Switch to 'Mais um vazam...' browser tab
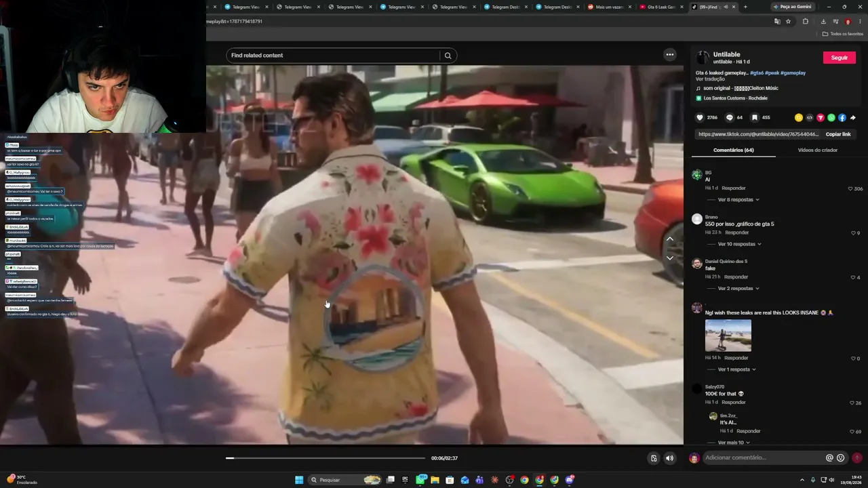Viewport: 868px width, 488px height. pyautogui.click(x=609, y=7)
